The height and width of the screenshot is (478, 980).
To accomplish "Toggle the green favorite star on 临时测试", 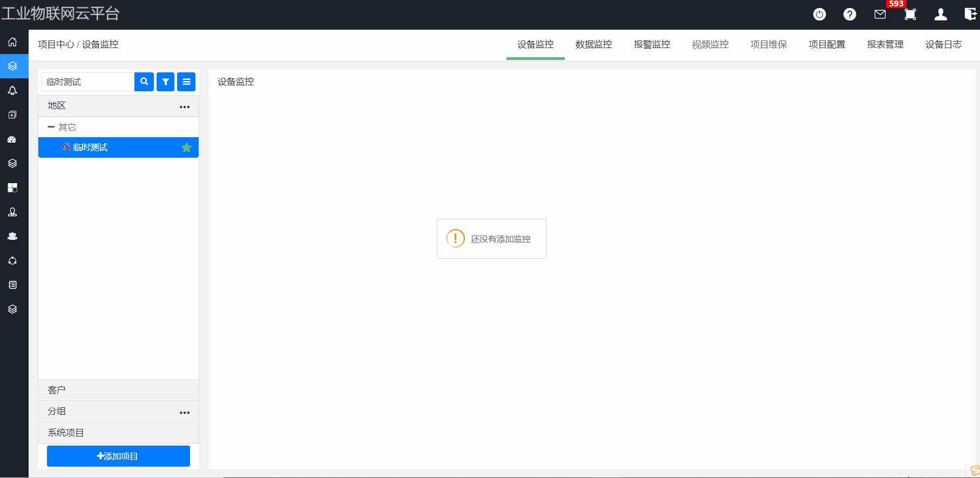I will pyautogui.click(x=187, y=147).
